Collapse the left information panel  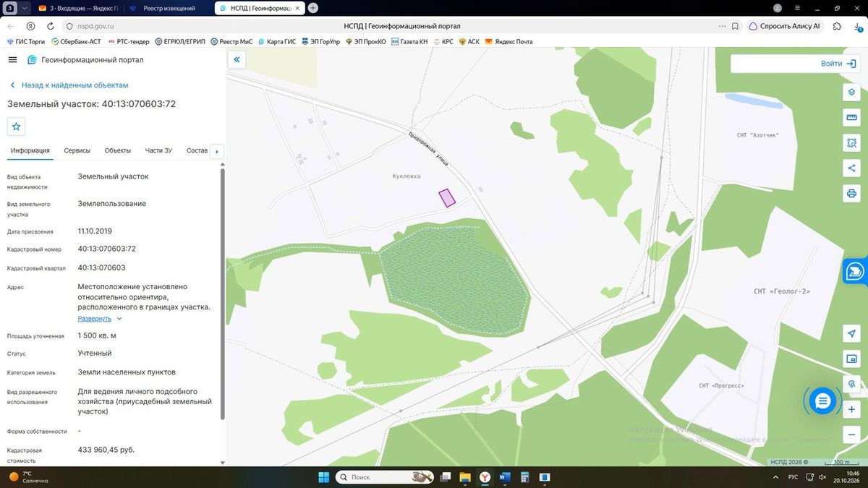237,60
